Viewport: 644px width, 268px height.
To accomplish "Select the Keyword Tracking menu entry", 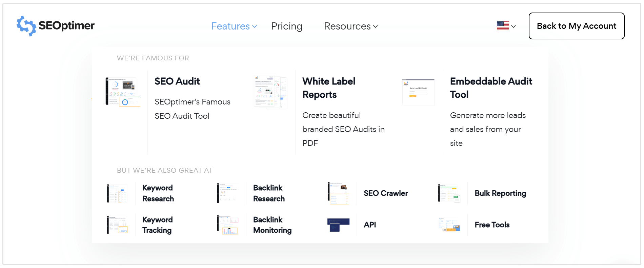I will pyautogui.click(x=157, y=225).
